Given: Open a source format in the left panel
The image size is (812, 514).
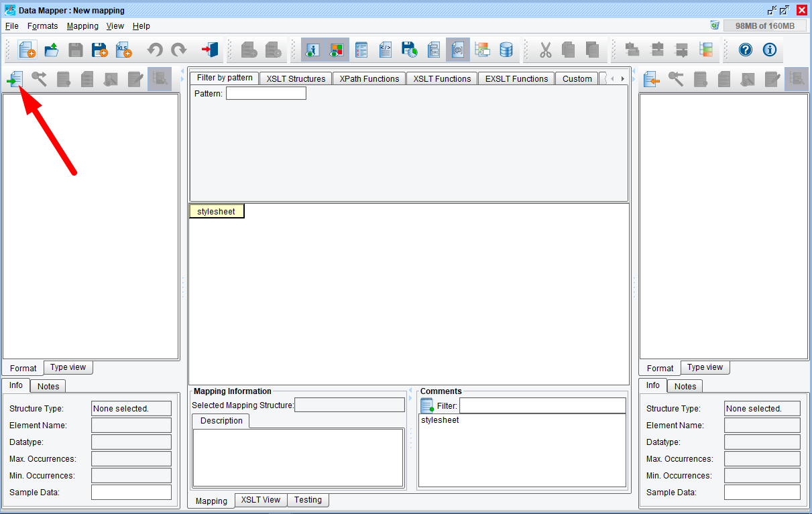Looking at the screenshot, I should pos(15,79).
